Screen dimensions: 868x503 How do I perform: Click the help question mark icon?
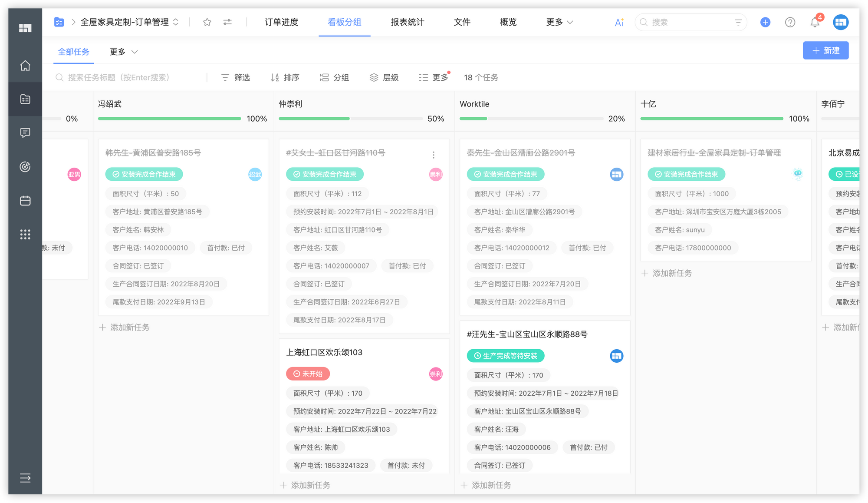coord(790,22)
